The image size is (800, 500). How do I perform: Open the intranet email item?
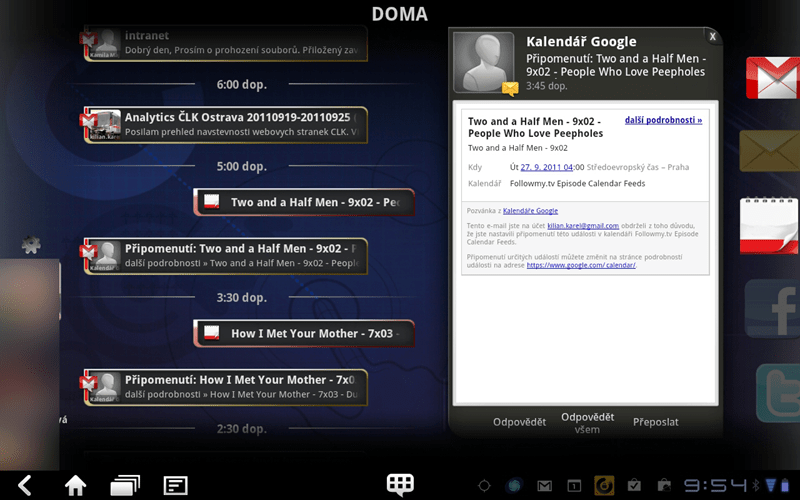coord(226,43)
